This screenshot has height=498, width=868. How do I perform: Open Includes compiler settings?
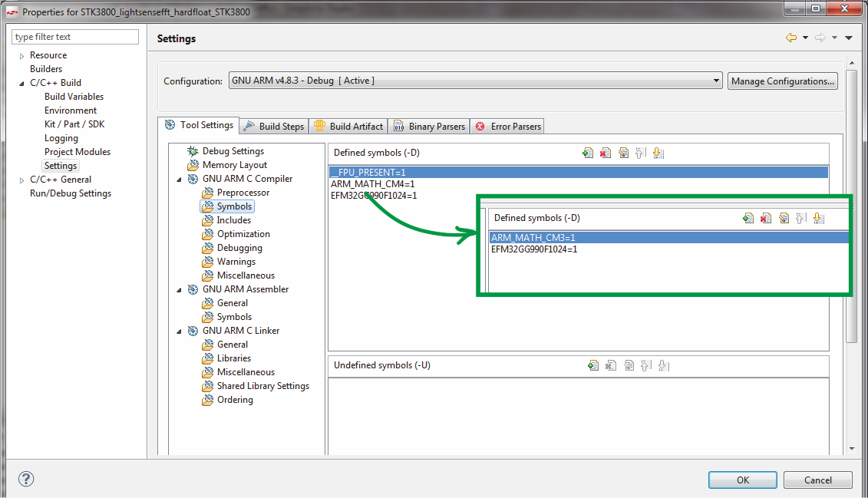[x=233, y=220]
